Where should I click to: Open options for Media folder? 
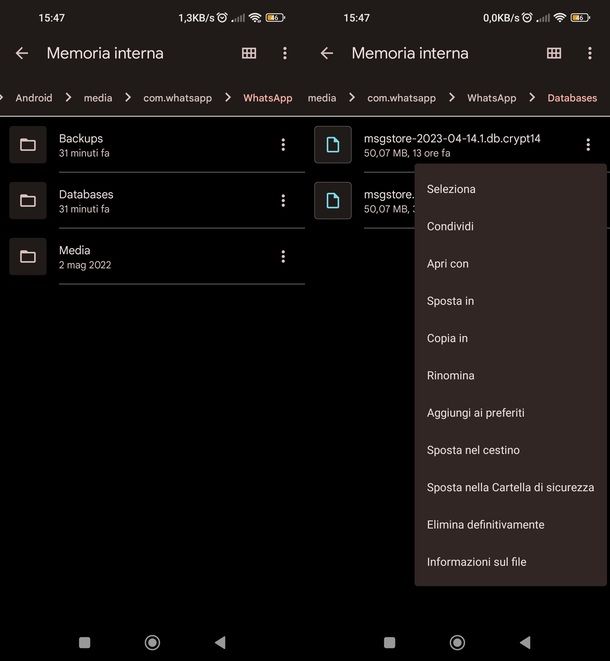[x=283, y=257]
